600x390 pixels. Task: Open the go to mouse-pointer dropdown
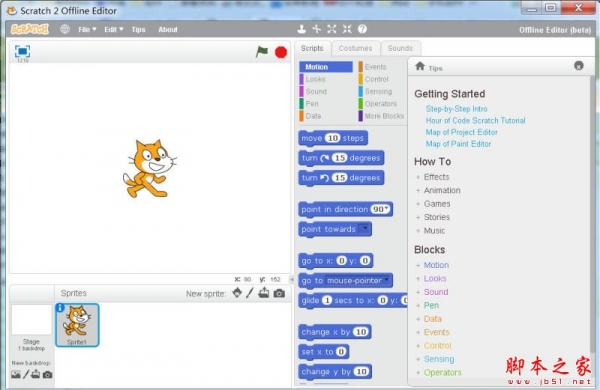387,280
